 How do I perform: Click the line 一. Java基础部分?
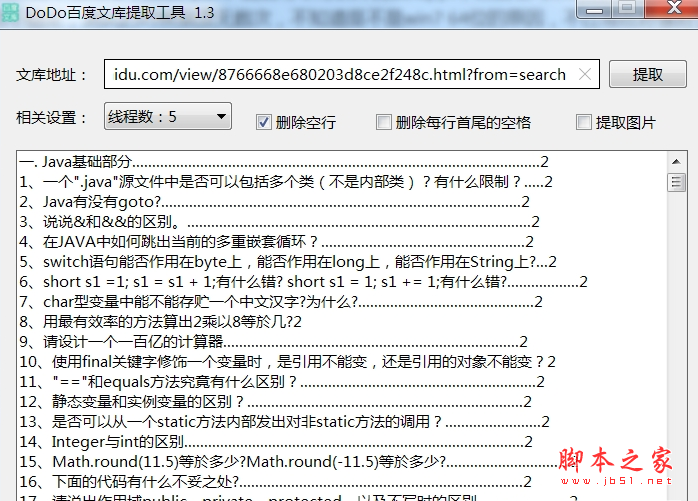284,162
